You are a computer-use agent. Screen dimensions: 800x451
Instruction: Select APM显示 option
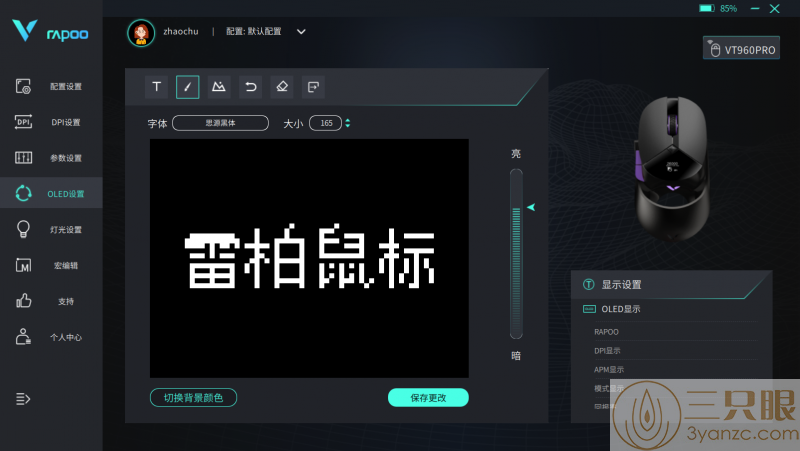(609, 369)
